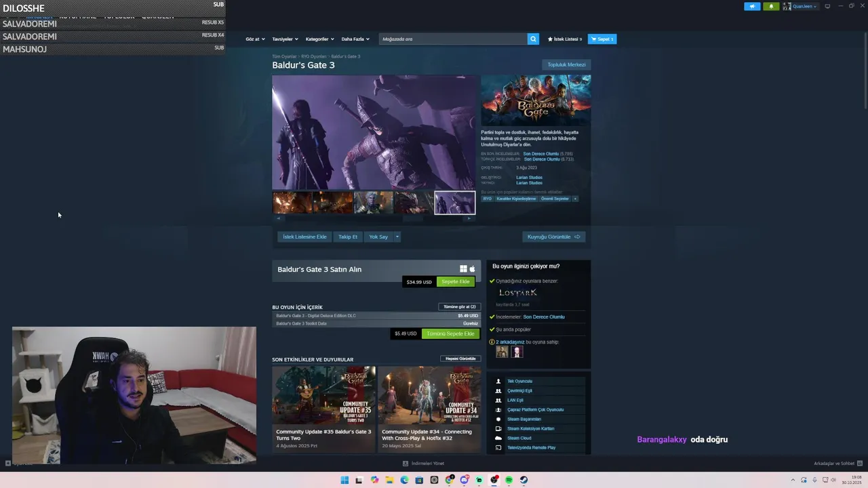Expand the Kategoriler dropdown menu
The image size is (868, 488).
pos(319,39)
